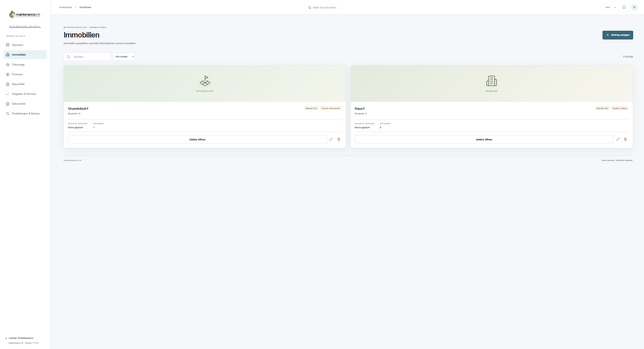The image size is (644, 349).
Task: Open details for Haus1
Action: pos(484,139)
